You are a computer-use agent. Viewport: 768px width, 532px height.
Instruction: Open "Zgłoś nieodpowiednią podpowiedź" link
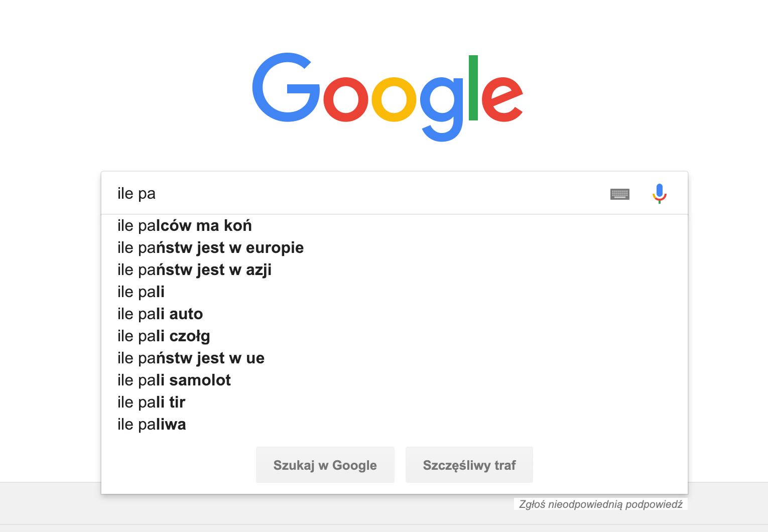point(600,504)
